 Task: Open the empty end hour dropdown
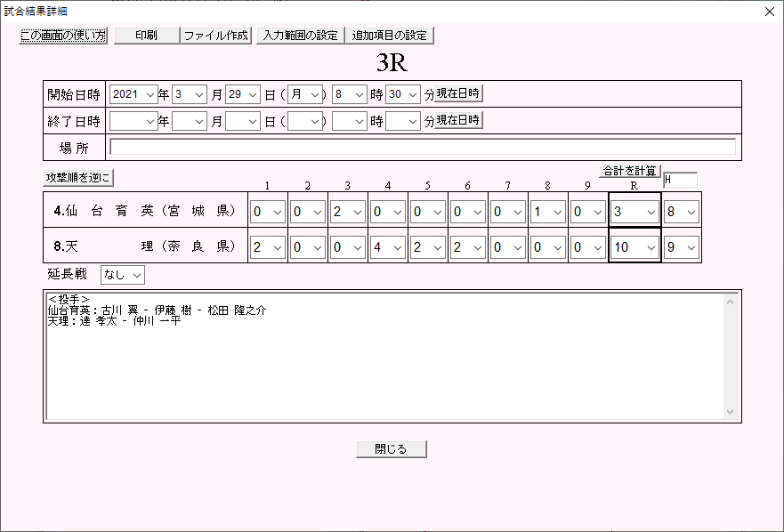350,121
